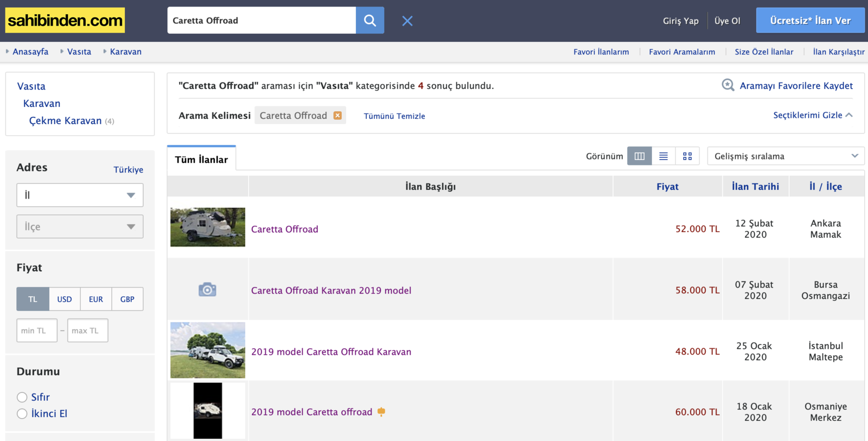Click the camera placeholder icon listing

coord(207,289)
